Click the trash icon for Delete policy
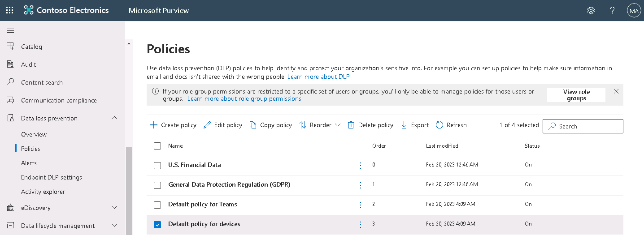Screen dimensions: 644x235 tap(351, 125)
